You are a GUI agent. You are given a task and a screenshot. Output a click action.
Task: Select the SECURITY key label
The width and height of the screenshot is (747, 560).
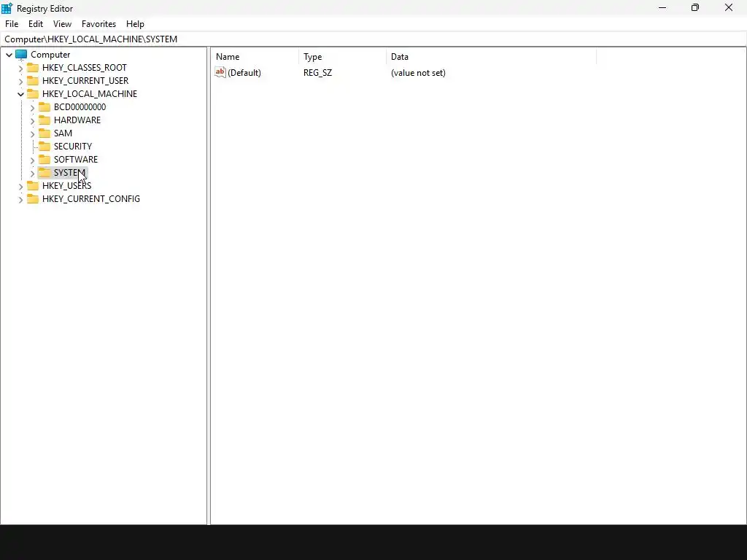[x=73, y=146]
